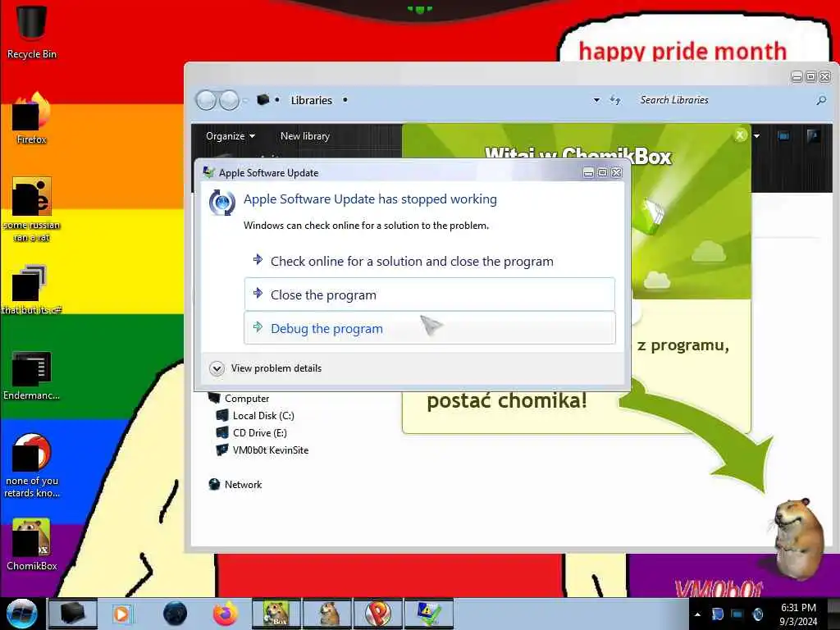Click the Apple Software Update title icon

pos(208,172)
